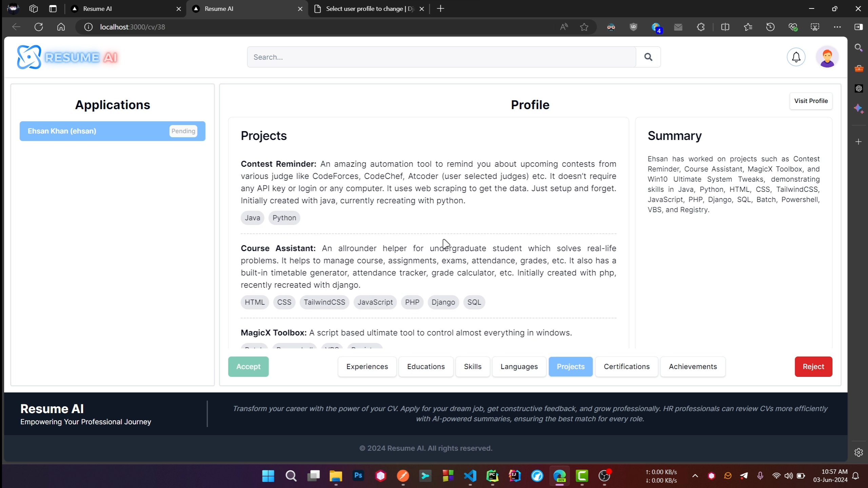
Task: Click the Visit Profile button
Action: tap(811, 101)
